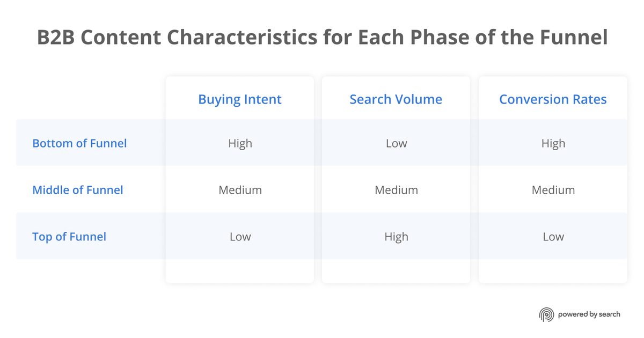Click Middle of Funnel Buying Intent 'Medium'

point(240,190)
